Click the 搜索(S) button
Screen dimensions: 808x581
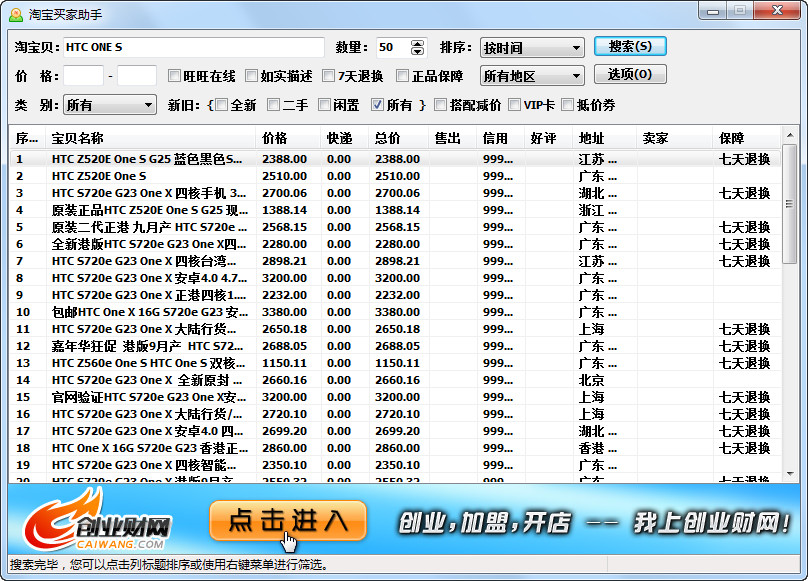coord(630,46)
